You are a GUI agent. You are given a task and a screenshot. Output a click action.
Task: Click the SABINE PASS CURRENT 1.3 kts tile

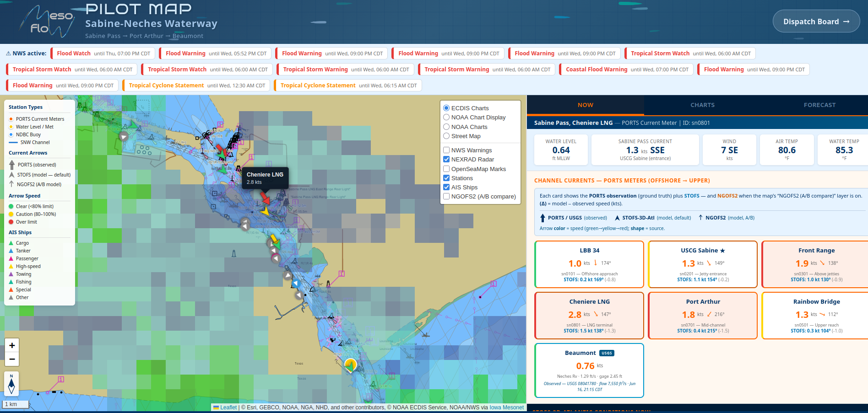pyautogui.click(x=645, y=150)
